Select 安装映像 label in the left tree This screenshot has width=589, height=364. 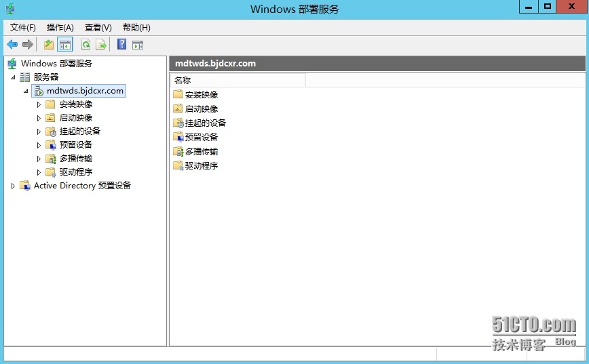[x=76, y=104]
